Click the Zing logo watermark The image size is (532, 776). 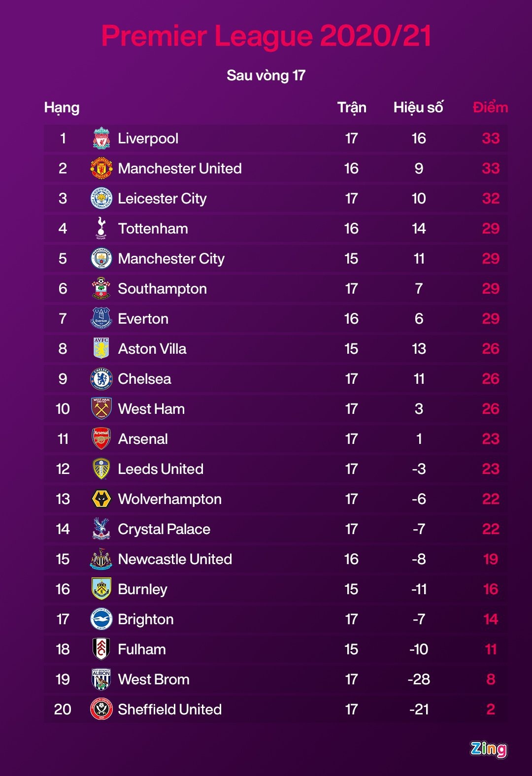pos(488,749)
